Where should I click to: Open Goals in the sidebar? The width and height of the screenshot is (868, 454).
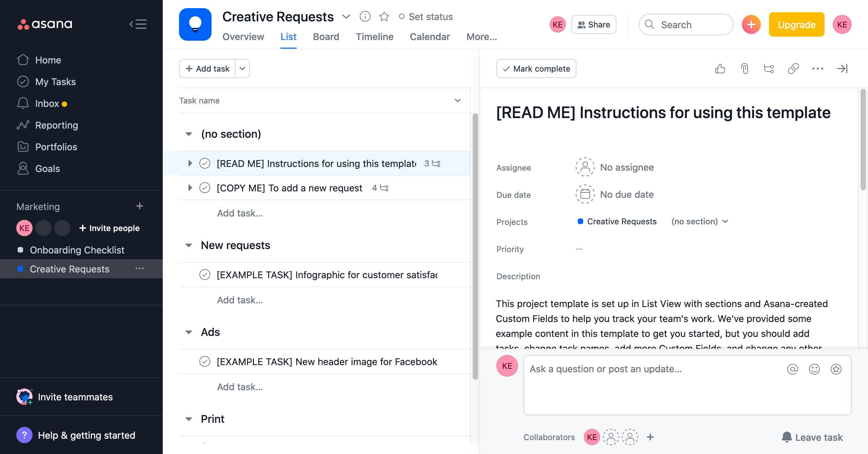(x=47, y=169)
